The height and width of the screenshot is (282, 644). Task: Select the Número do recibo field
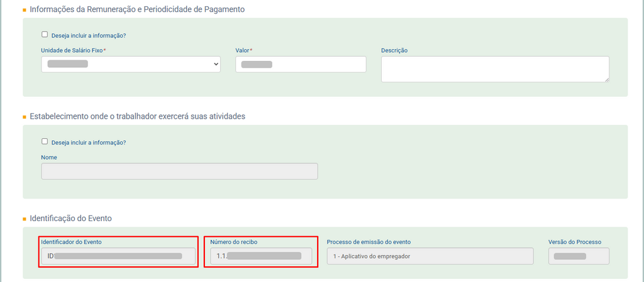pyautogui.click(x=261, y=256)
